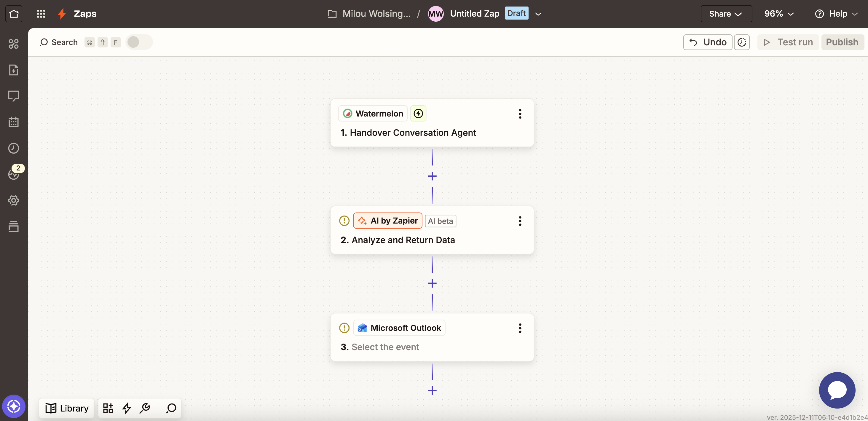Open the 96% zoom level dropdown
868x421 pixels.
779,14
